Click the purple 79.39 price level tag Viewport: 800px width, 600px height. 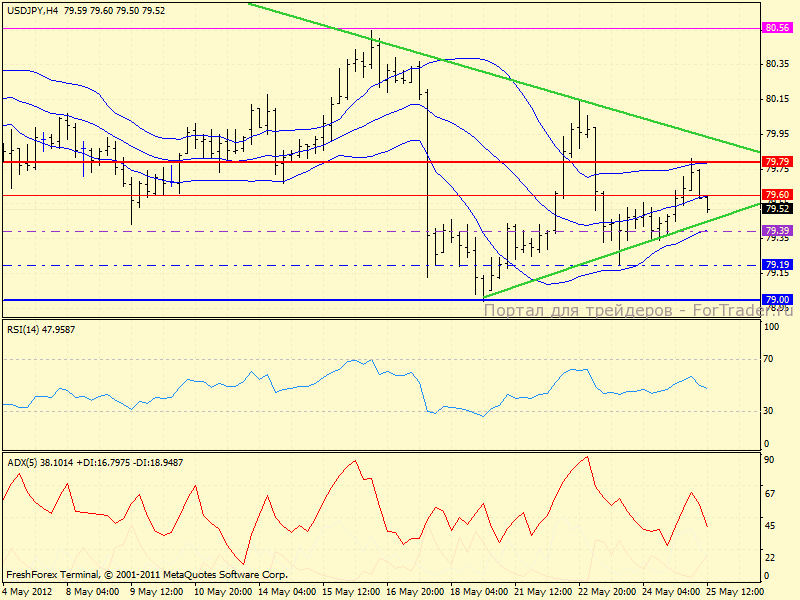pos(777,230)
